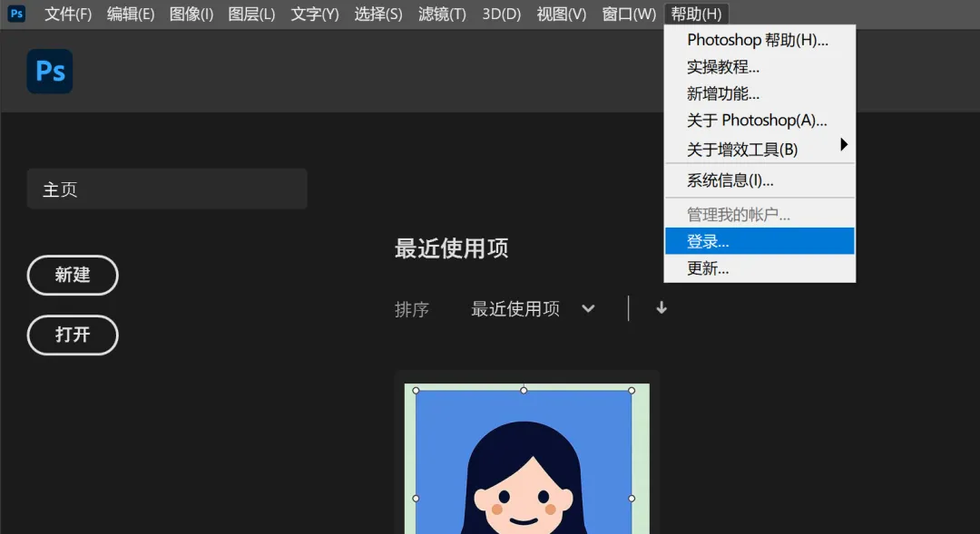Click the 排序 label
This screenshot has height=534, width=980.
(x=412, y=309)
